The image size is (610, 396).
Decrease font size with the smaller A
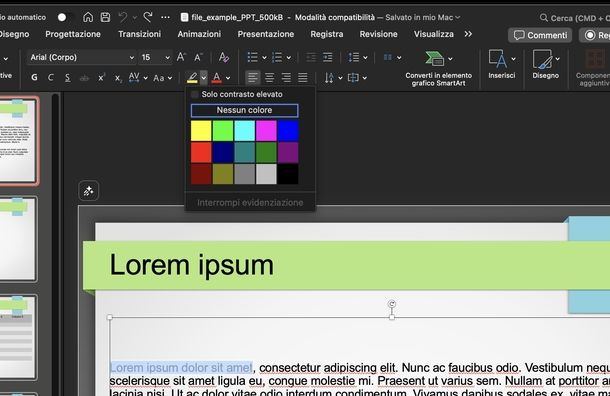click(x=198, y=58)
